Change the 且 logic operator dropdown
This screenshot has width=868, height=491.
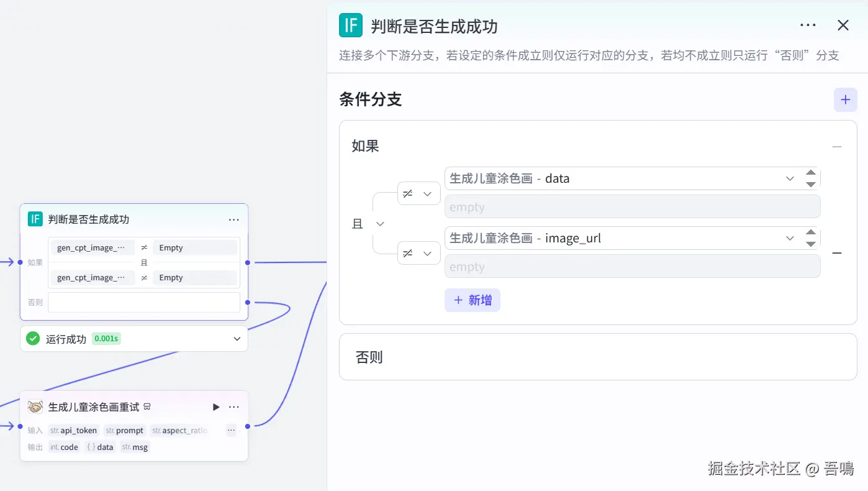(368, 224)
